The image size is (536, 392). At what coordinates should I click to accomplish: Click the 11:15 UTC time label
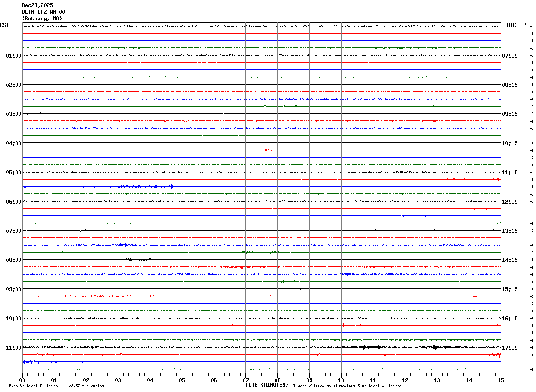pyautogui.click(x=509, y=173)
